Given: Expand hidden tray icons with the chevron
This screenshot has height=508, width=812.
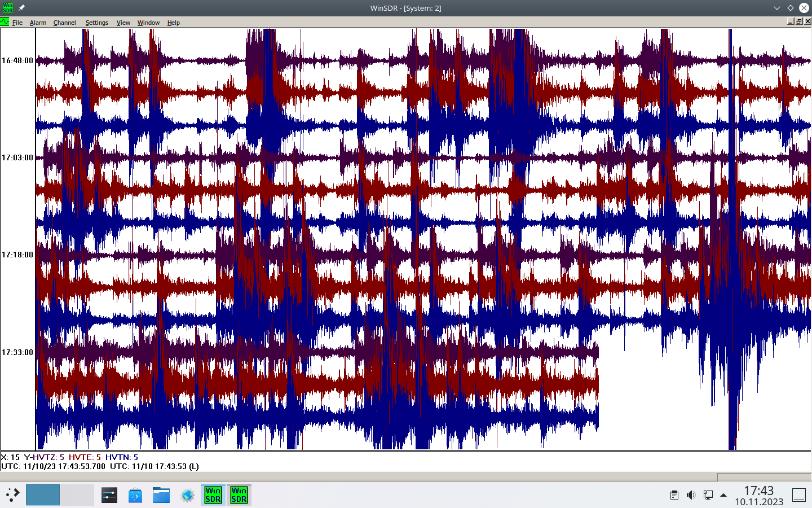Looking at the screenshot, I should point(723,495).
